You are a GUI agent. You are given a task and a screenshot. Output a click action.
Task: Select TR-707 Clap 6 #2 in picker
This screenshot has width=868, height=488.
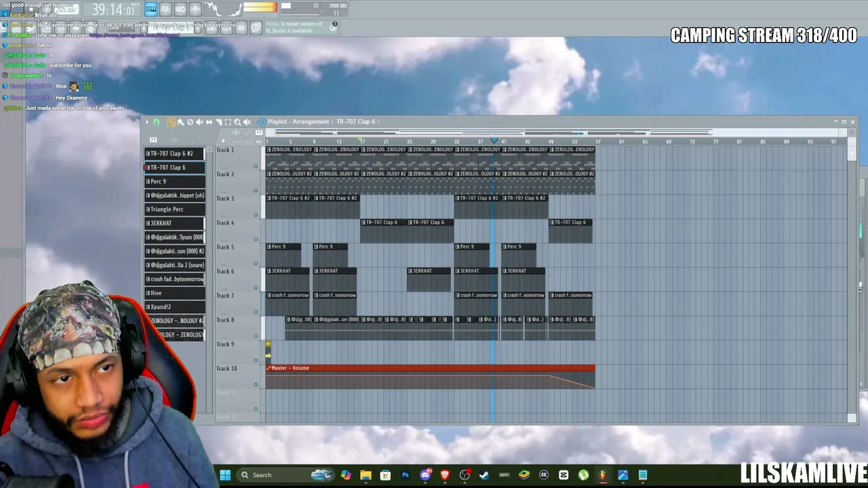pos(174,154)
